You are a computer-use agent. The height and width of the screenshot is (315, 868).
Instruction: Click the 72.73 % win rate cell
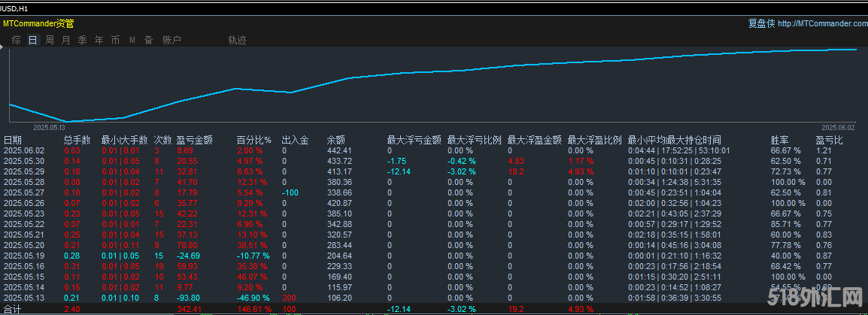point(785,171)
